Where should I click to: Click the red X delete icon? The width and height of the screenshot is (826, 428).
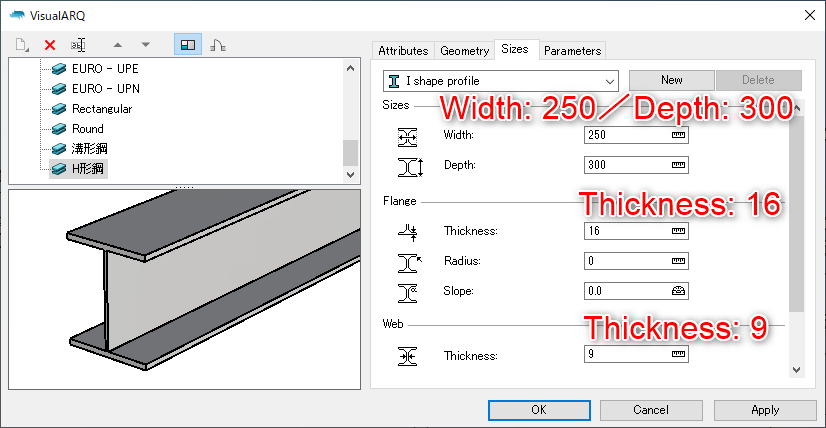[x=50, y=45]
